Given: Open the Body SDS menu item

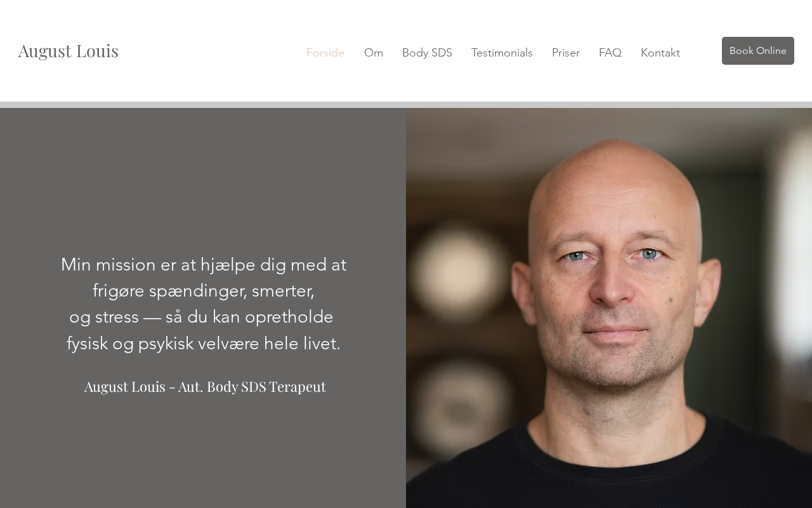Looking at the screenshot, I should click(427, 53).
